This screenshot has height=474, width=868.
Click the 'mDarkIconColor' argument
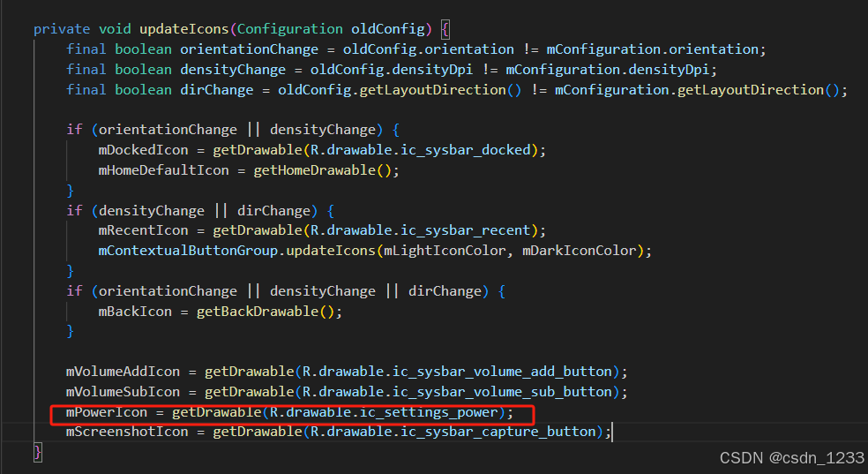pos(579,251)
